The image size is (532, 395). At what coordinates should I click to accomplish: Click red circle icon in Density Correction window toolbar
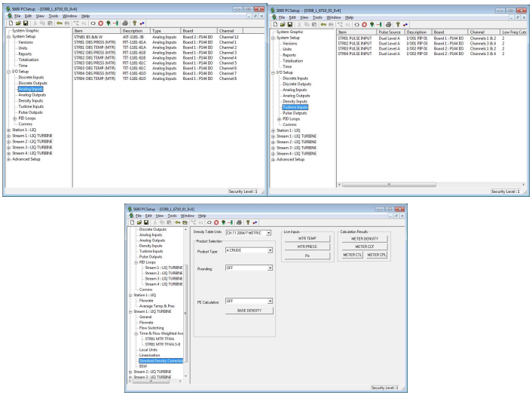(216, 222)
